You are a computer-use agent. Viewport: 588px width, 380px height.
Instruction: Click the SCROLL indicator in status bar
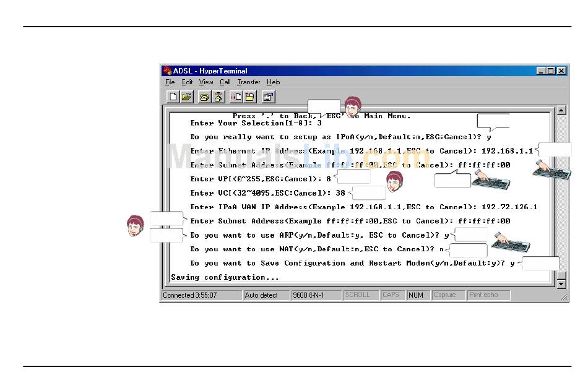tap(361, 295)
